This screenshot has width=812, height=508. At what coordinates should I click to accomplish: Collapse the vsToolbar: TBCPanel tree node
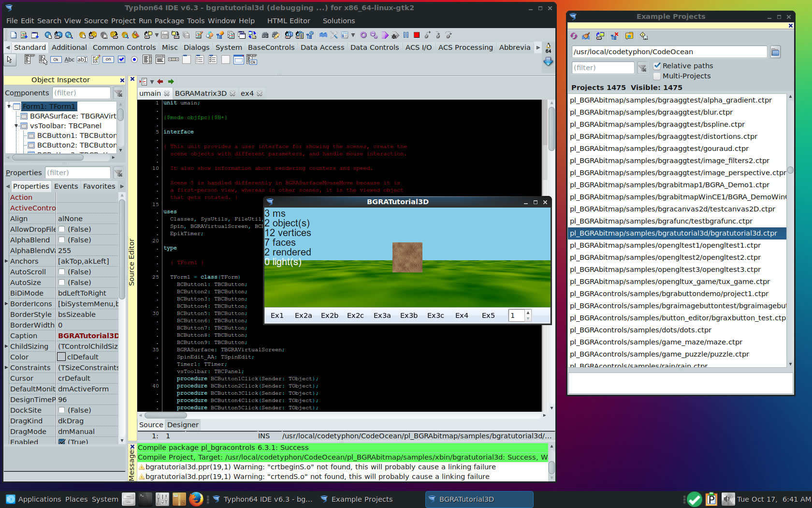tap(16, 126)
